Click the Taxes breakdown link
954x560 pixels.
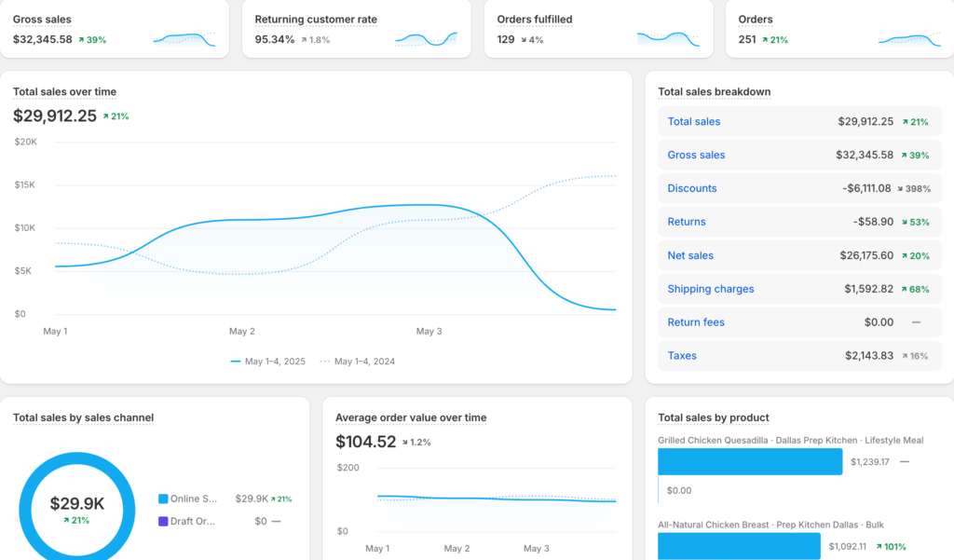(682, 356)
